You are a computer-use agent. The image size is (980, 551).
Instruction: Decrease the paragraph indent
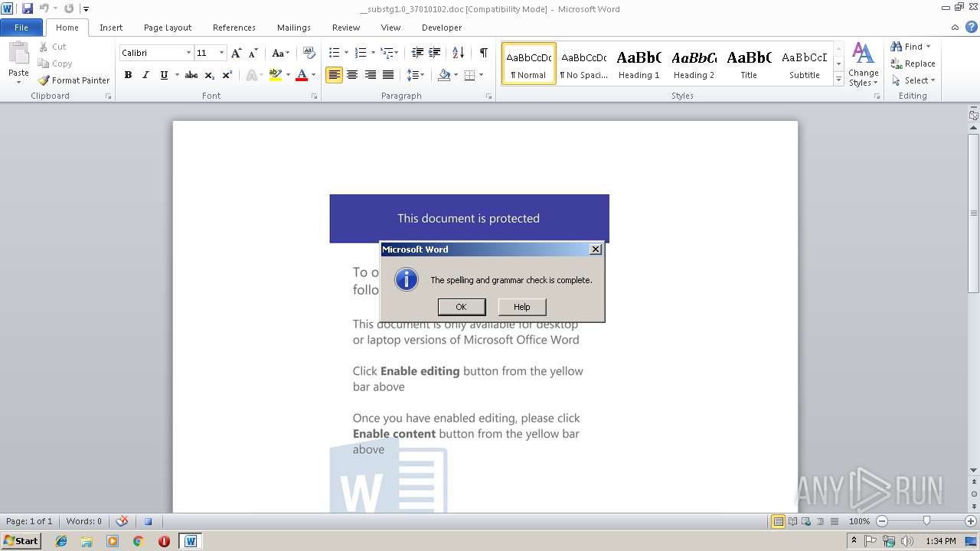pos(417,53)
